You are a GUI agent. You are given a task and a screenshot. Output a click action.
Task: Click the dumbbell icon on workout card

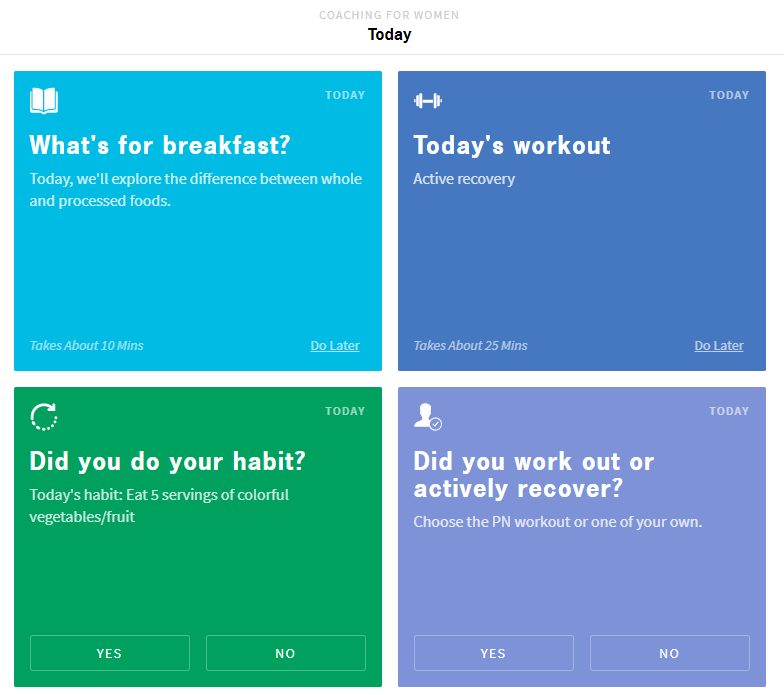[x=428, y=100]
